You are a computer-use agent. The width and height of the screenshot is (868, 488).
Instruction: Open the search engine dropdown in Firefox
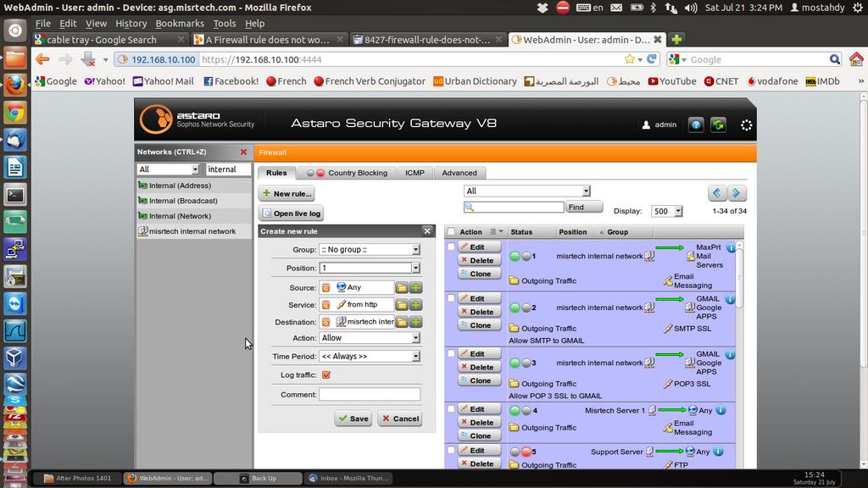pos(677,59)
